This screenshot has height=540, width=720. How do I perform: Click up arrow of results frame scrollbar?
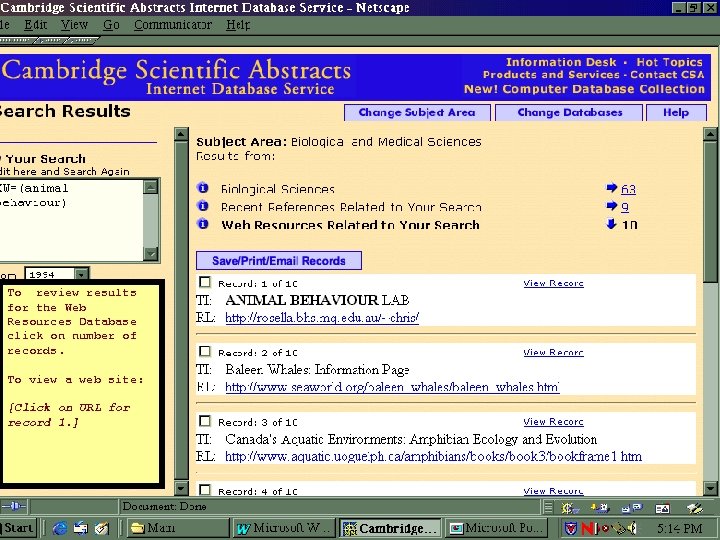tap(710, 135)
